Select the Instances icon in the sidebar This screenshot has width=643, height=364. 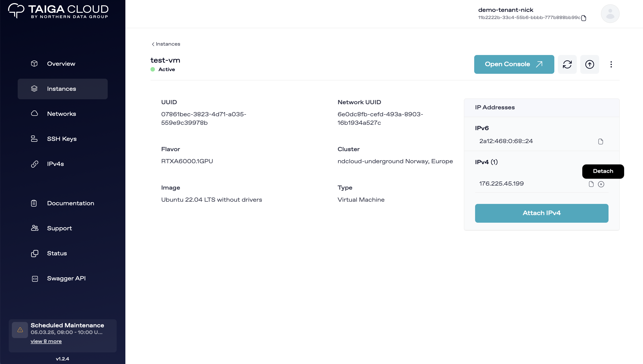[34, 89]
